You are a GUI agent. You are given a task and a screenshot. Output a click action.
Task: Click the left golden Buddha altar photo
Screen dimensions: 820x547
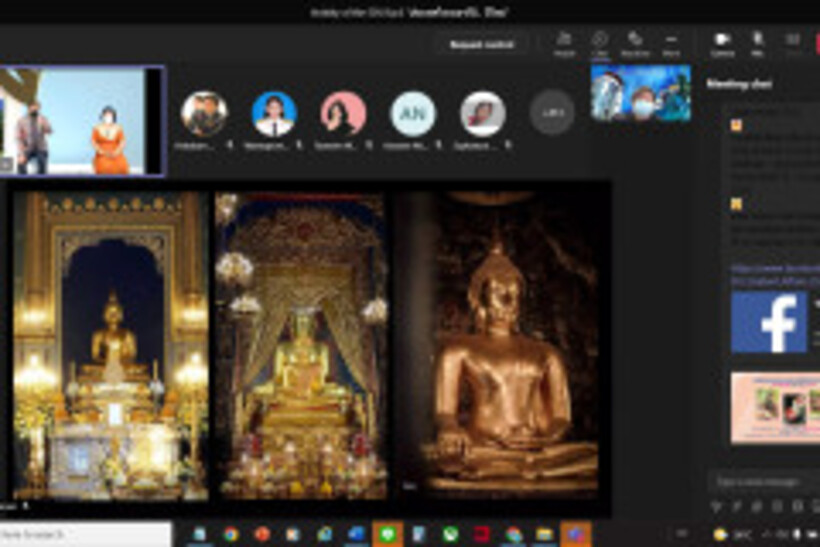[110, 345]
